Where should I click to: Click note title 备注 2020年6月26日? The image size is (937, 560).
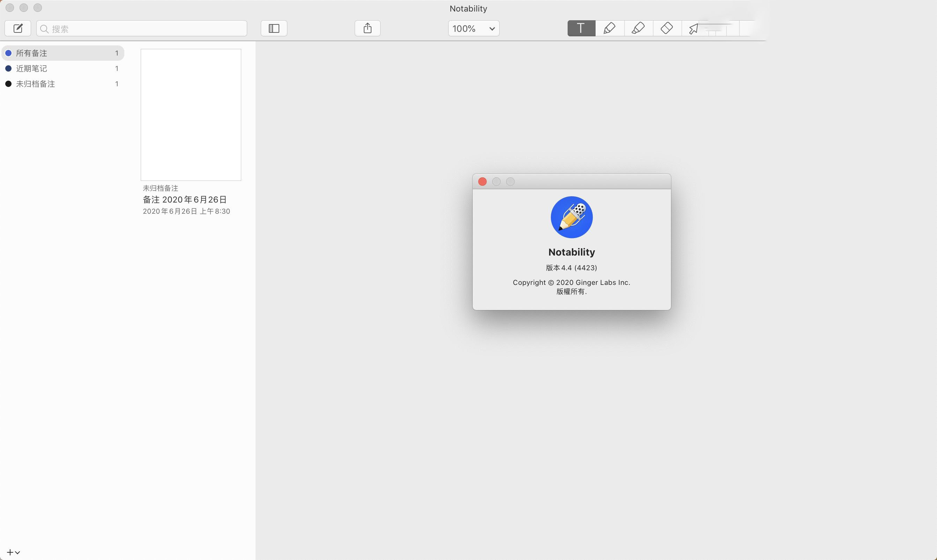[x=184, y=200]
